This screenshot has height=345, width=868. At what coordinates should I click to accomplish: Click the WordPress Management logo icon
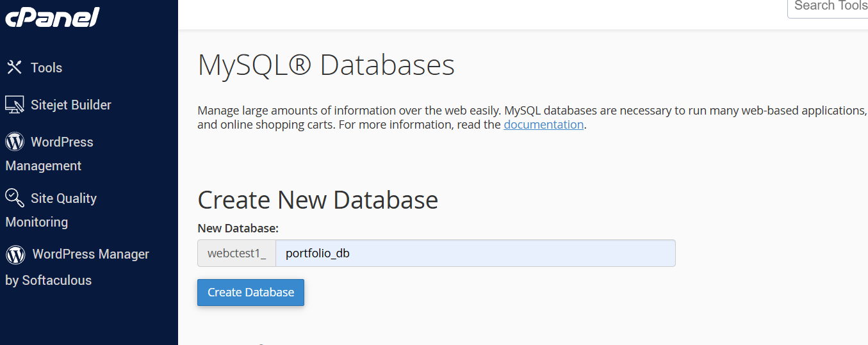15,141
